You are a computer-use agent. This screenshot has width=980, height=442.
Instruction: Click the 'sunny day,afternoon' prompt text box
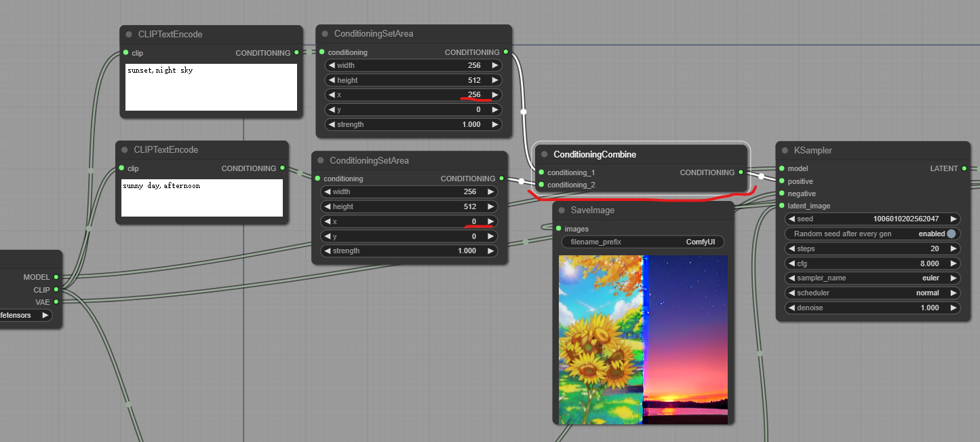coord(201,198)
